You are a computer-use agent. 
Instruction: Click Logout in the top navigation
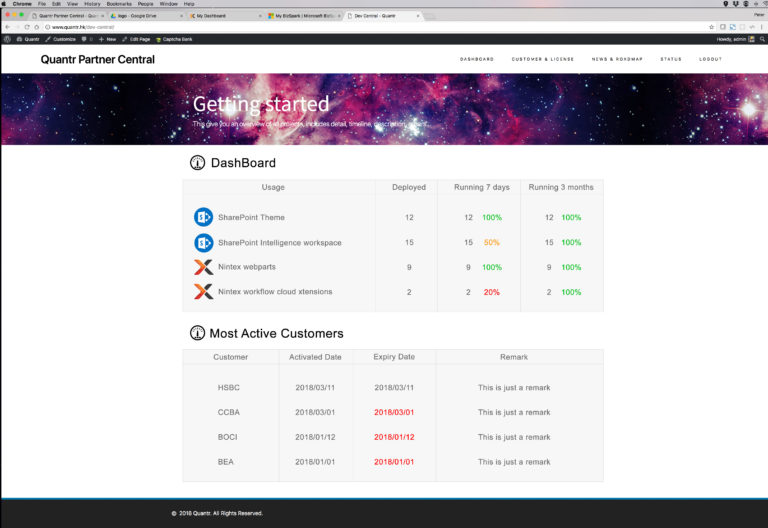click(710, 59)
